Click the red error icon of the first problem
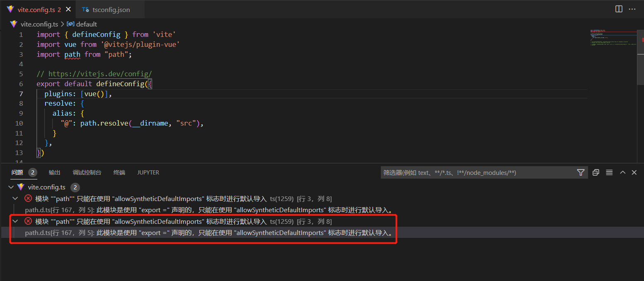Screen dimensions: 644x281 (28, 199)
